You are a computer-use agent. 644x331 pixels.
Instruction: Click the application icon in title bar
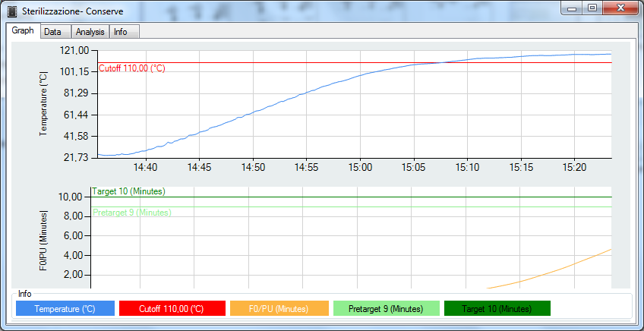[x=12, y=12]
